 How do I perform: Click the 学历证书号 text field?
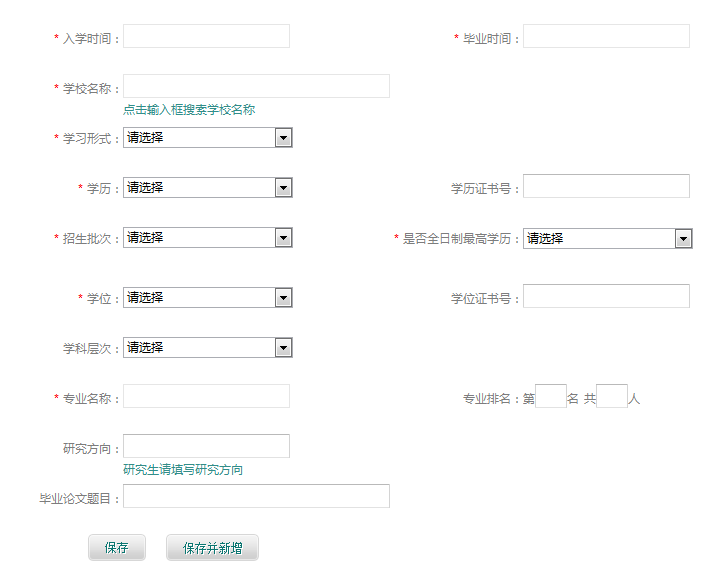pos(606,187)
